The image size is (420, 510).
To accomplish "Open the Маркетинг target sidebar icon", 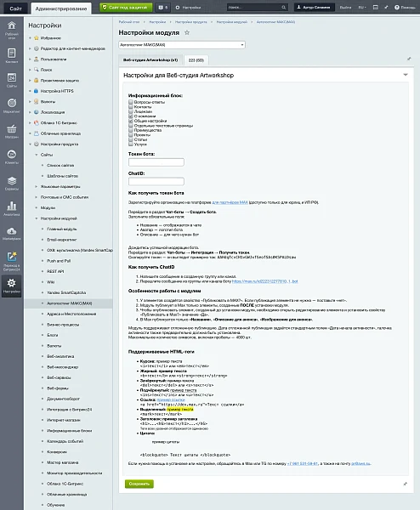I will 11,105.
